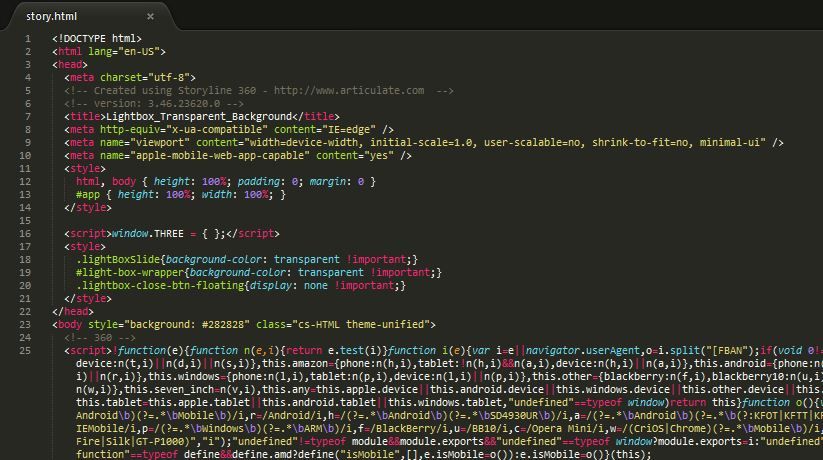Click the apple-mobile-web-app-capable meta line
Viewport: 823px width, 460px height.
[238, 155]
